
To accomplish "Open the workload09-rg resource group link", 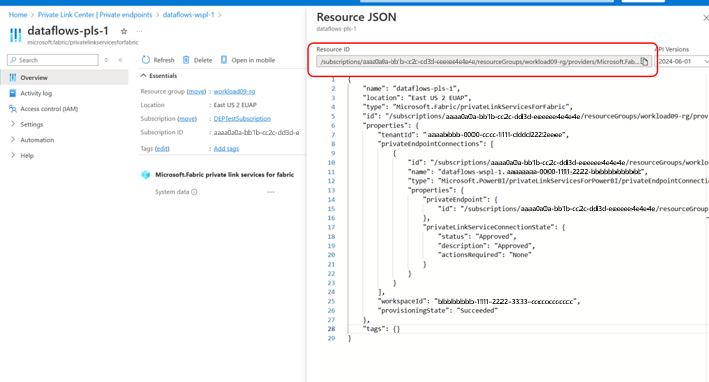I will (x=234, y=91).
